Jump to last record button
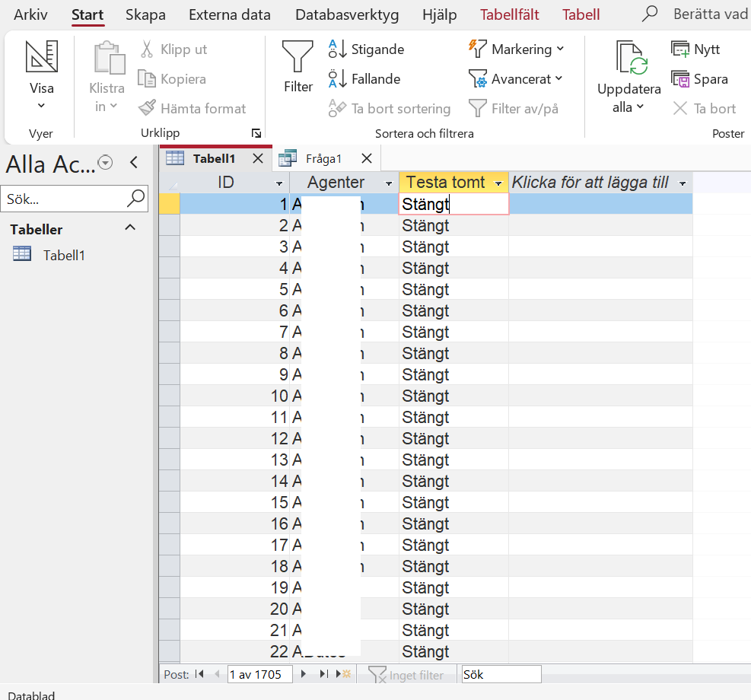 324,674
